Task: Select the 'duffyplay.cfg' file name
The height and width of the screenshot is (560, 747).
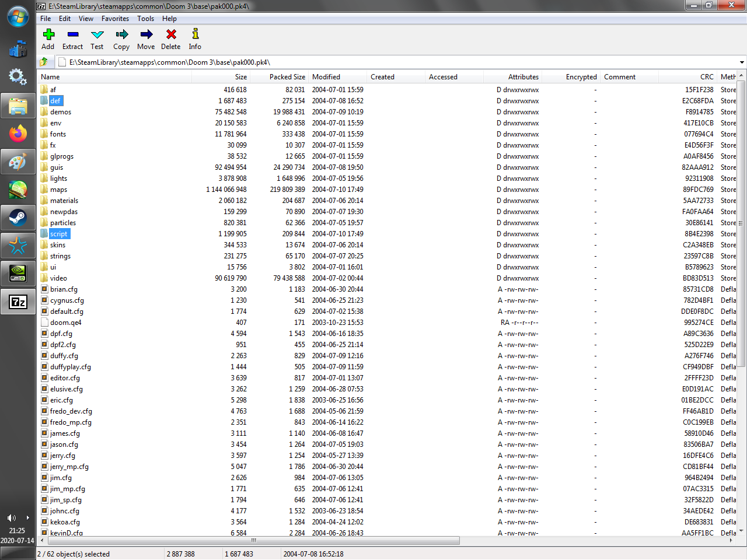Action: point(71,366)
